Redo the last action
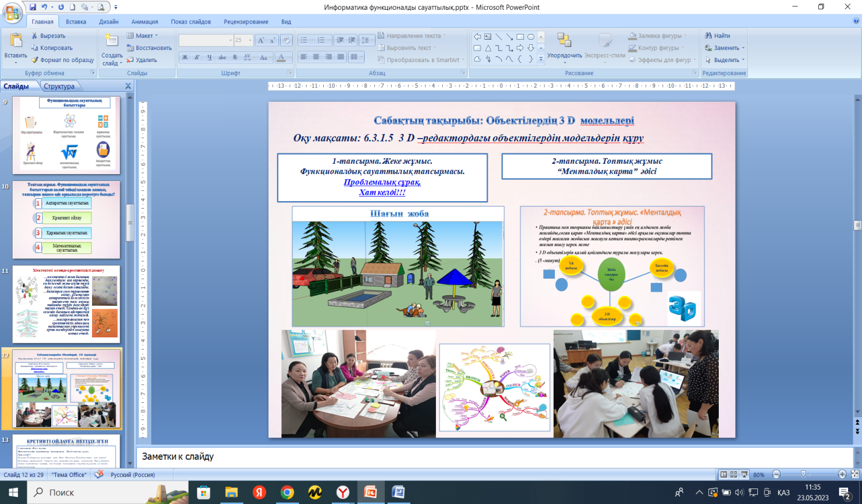862x504 pixels. [x=61, y=7]
